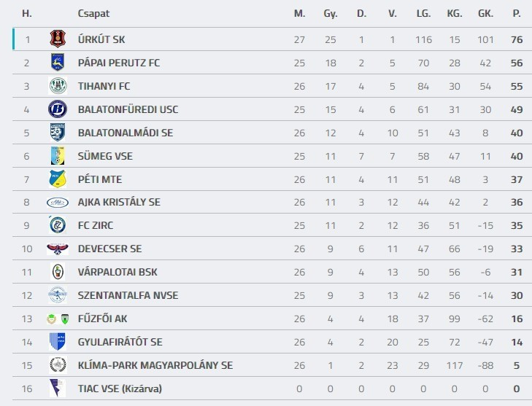Click the Tihanyi FC team logo
The image size is (532, 406).
(58, 86)
